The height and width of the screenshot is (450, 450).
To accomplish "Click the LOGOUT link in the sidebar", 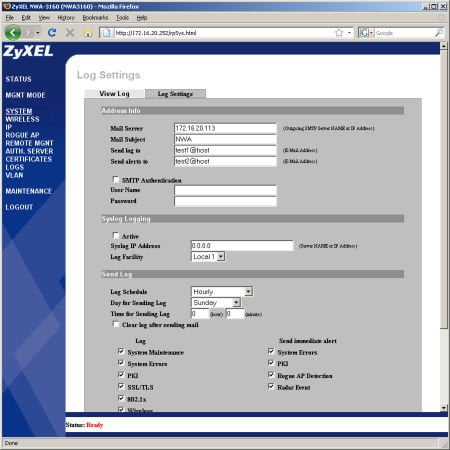I will pos(19,207).
